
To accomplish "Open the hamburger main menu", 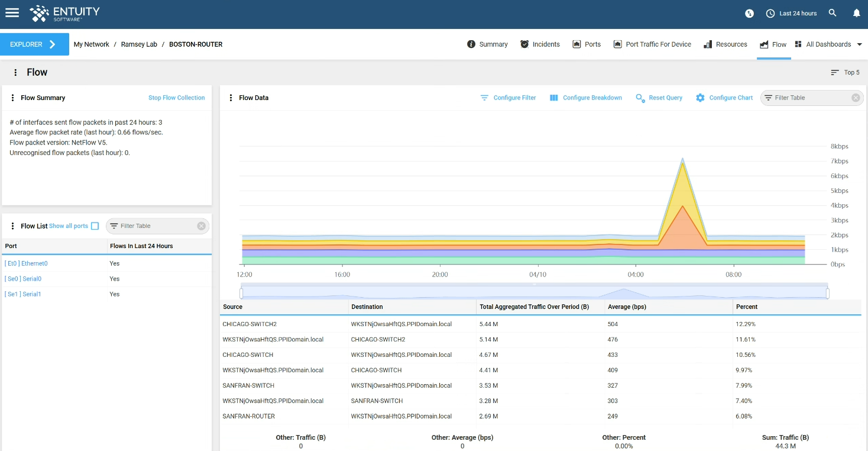I will tap(12, 13).
